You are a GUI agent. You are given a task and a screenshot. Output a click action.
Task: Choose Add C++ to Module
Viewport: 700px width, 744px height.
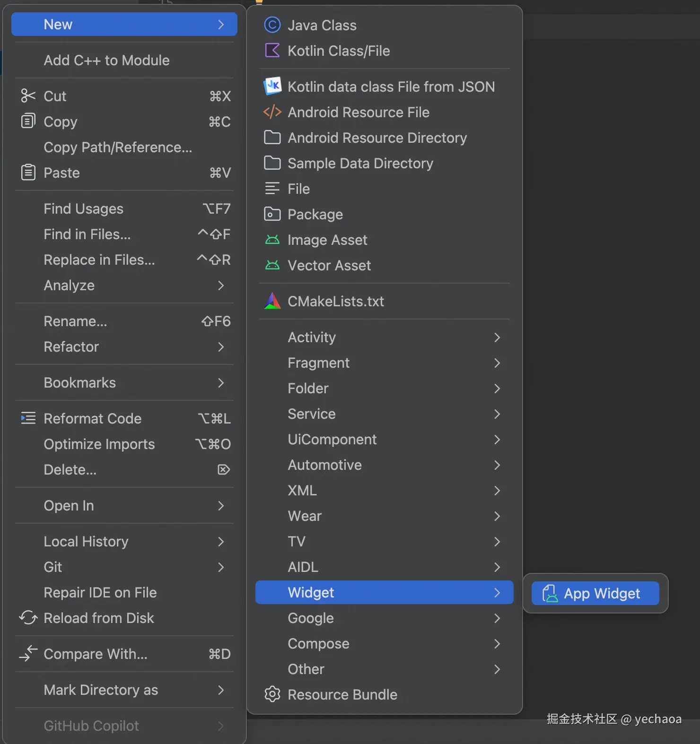106,61
